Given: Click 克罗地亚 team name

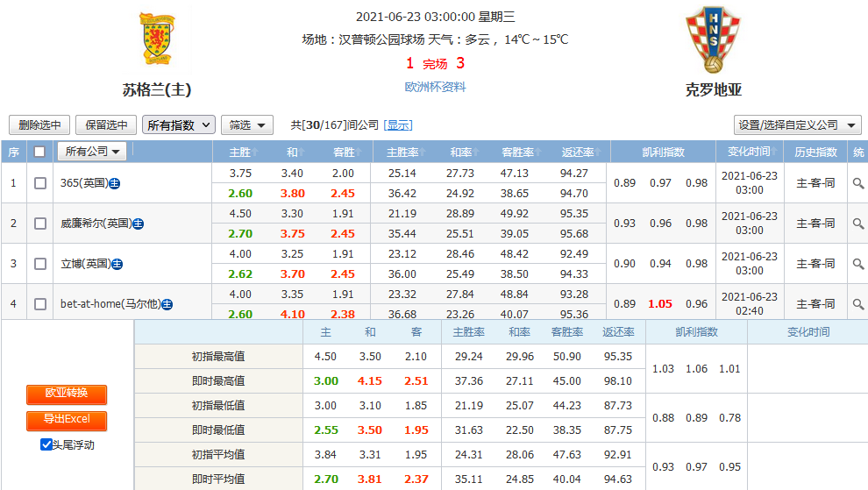Looking at the screenshot, I should pyautogui.click(x=713, y=89).
